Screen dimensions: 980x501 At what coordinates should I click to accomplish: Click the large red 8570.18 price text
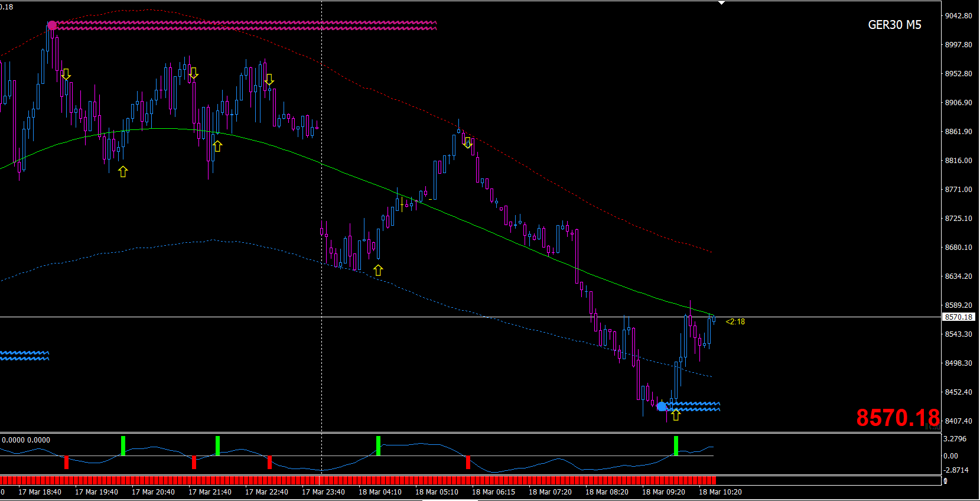coord(898,418)
